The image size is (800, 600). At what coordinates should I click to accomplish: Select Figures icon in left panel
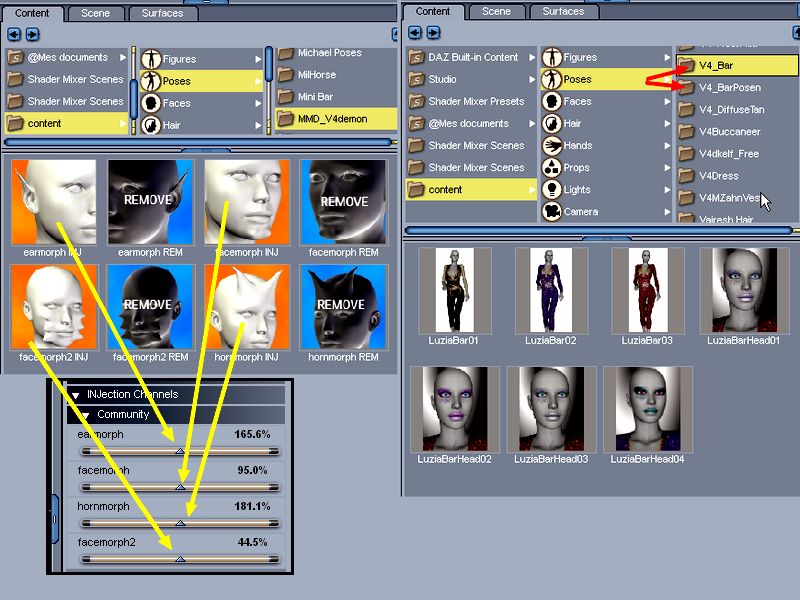point(151,59)
